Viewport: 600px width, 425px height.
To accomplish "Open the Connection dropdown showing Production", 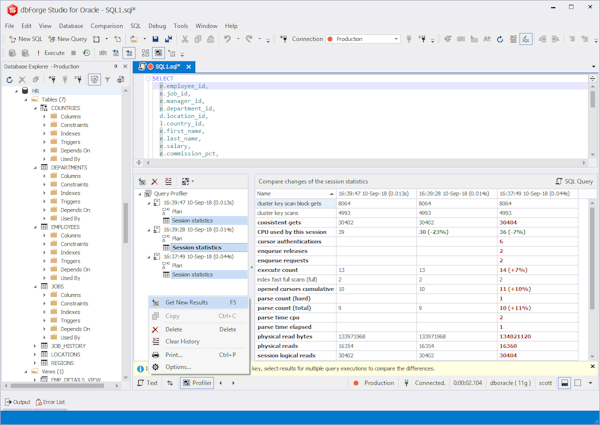I will click(363, 39).
